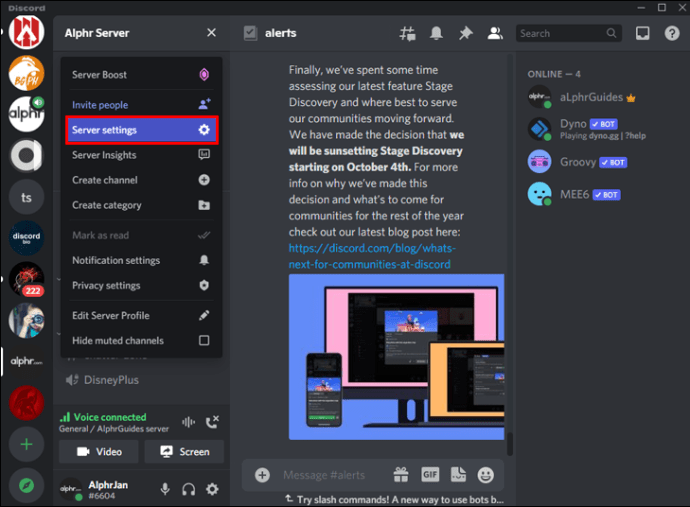This screenshot has width=690, height=507.
Task: Open the Inbox icon
Action: (x=643, y=33)
